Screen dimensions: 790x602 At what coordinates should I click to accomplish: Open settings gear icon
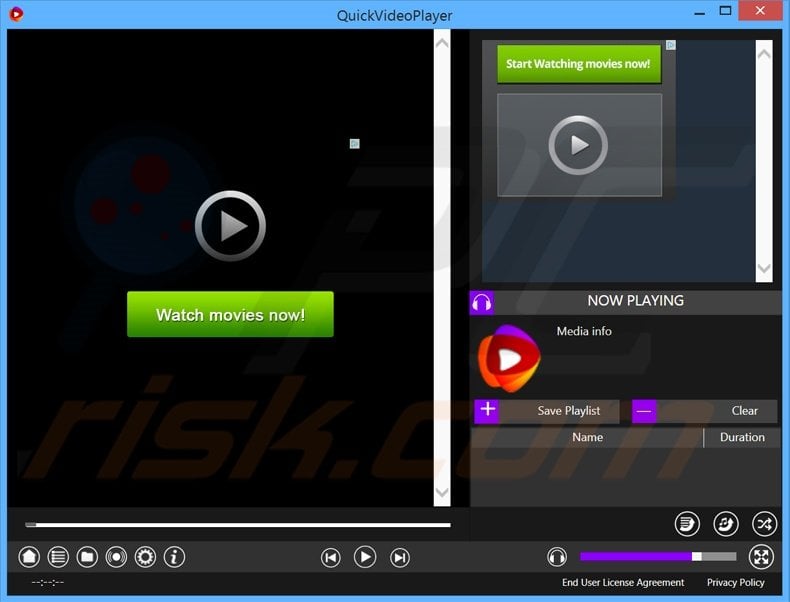tap(146, 557)
